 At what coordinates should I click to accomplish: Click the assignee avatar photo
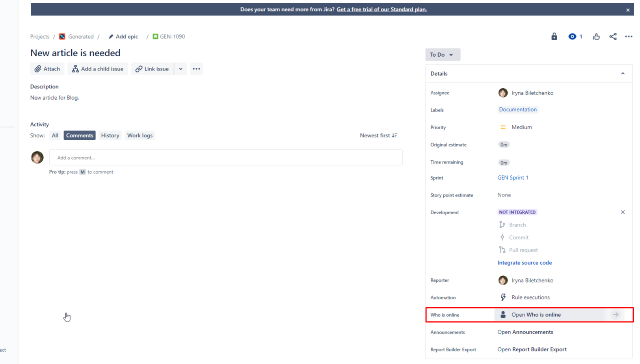pos(503,93)
